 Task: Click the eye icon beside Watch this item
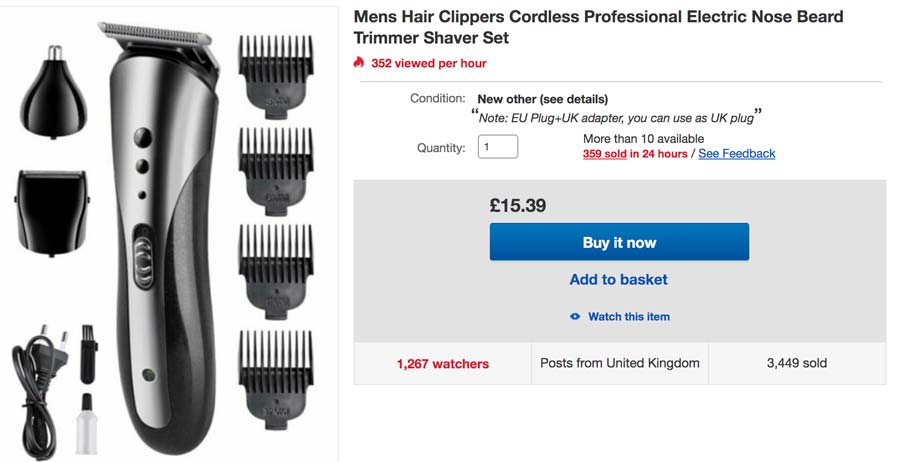coord(575,317)
